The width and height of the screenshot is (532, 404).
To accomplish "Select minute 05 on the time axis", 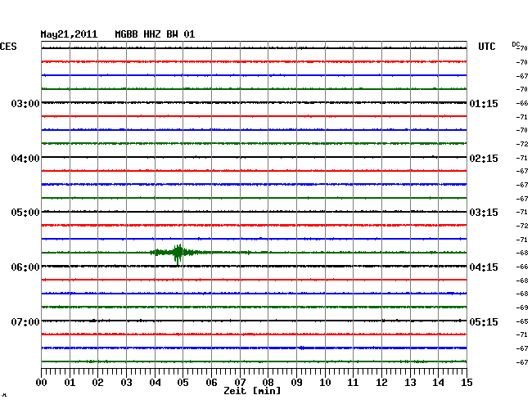I will [183, 383].
